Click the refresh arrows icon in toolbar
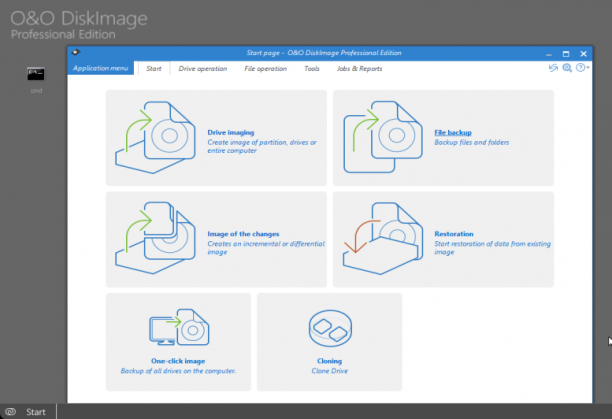The width and height of the screenshot is (612, 419). pyautogui.click(x=553, y=68)
